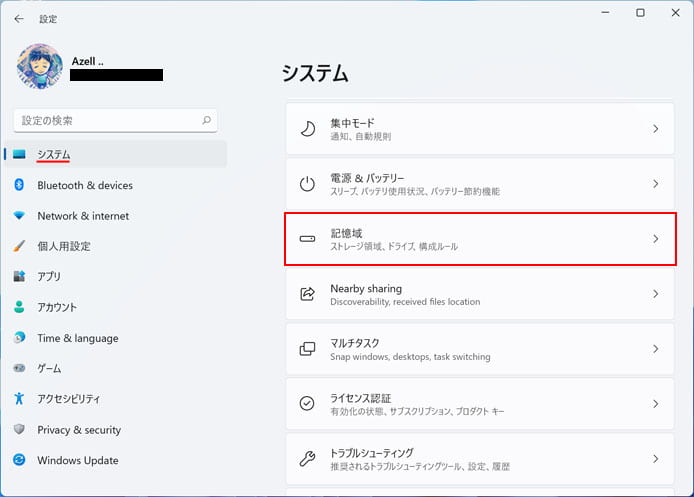Image resolution: width=694 pixels, height=497 pixels.
Task: Click the drive icon for 記憶域
Action: point(307,239)
